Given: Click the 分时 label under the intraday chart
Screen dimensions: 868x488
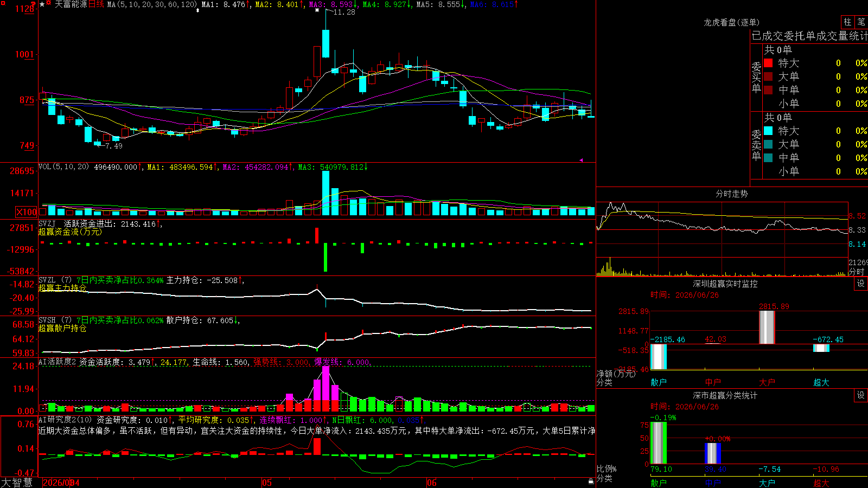Looking at the screenshot, I should click(x=857, y=272).
